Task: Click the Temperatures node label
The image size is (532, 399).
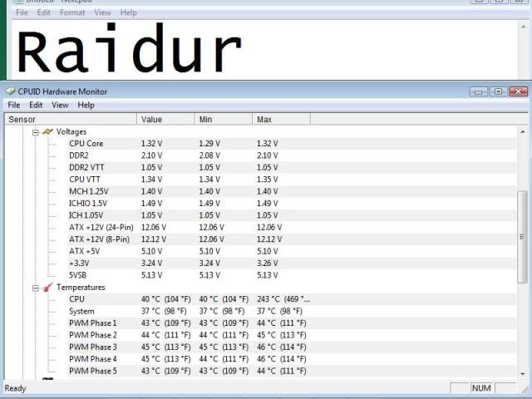Action: tap(81, 288)
